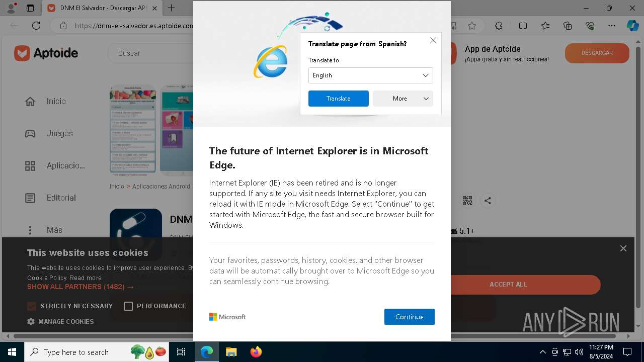Follow the Inicio breadcrumb link
644x362 pixels.
click(x=117, y=187)
